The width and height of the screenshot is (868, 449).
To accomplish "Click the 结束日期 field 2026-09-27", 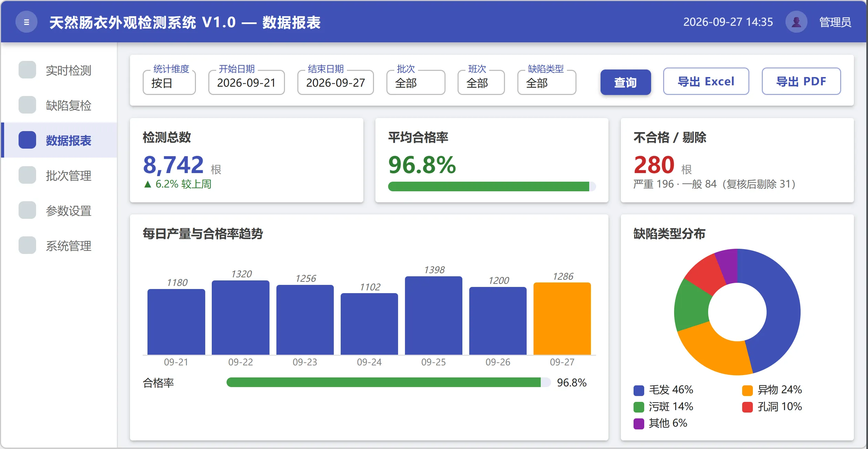I will coord(336,83).
